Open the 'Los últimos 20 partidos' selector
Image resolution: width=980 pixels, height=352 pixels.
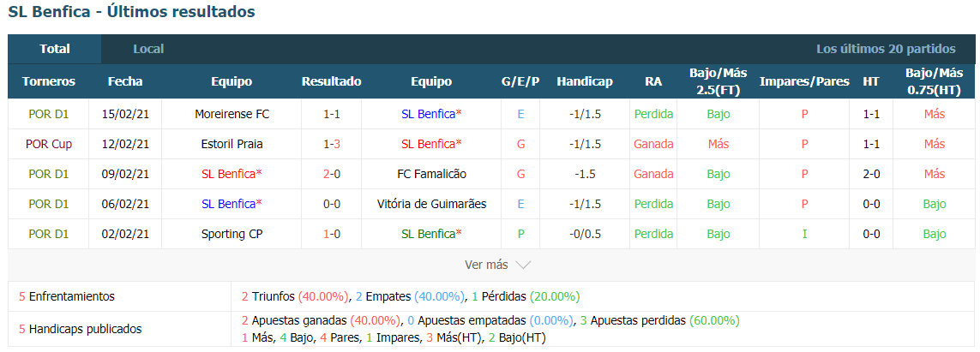pos(886,49)
